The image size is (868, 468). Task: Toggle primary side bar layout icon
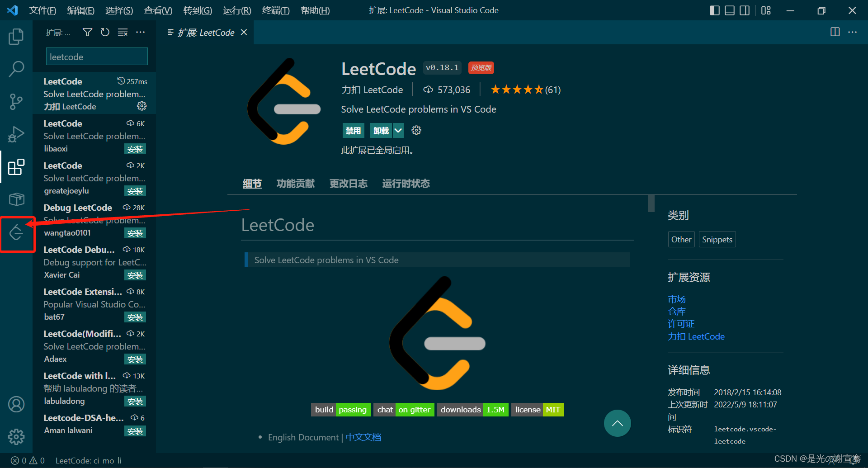715,10
